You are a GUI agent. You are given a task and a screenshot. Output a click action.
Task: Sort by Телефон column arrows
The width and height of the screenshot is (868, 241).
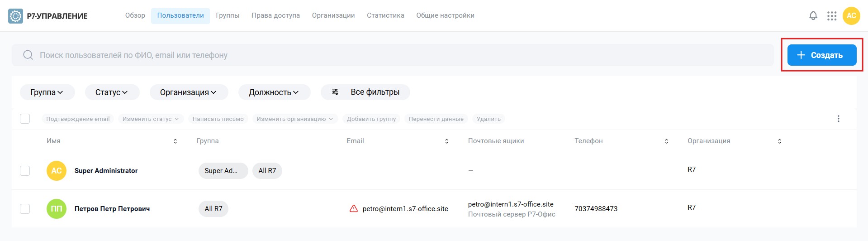click(x=666, y=141)
